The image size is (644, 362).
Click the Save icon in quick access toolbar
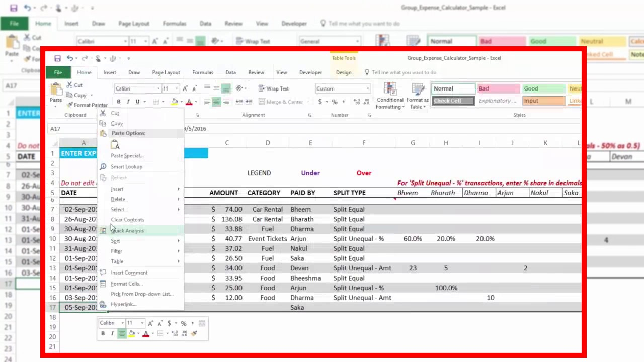57,58
